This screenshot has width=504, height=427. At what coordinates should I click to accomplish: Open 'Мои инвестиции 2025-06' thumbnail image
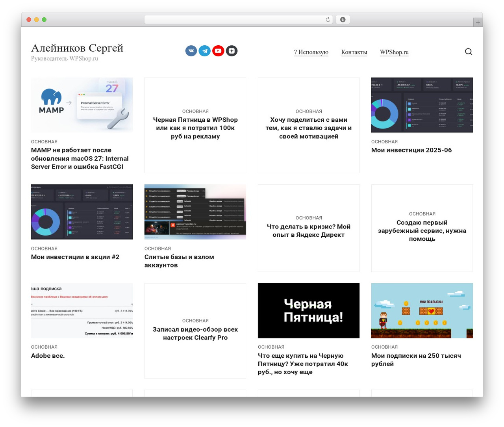click(422, 105)
